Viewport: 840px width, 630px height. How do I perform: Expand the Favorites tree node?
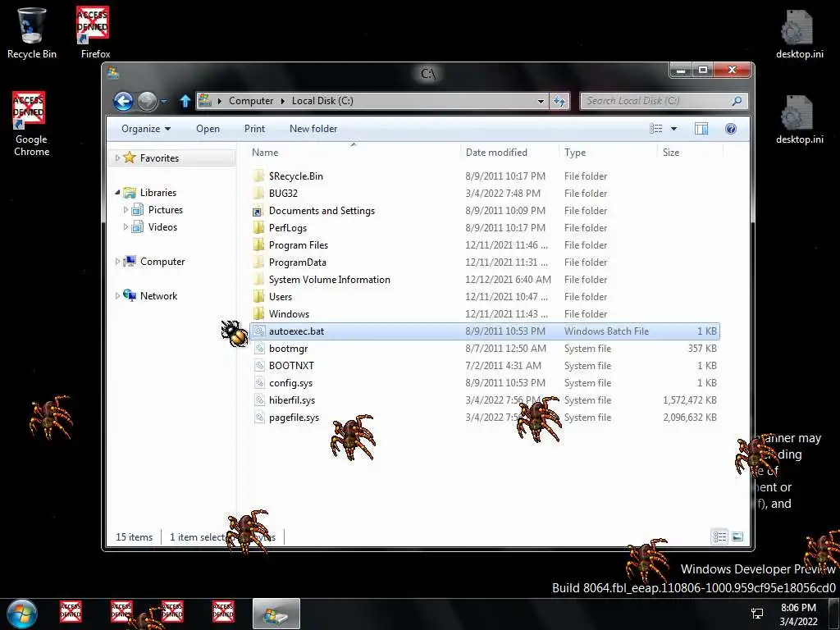tap(117, 158)
